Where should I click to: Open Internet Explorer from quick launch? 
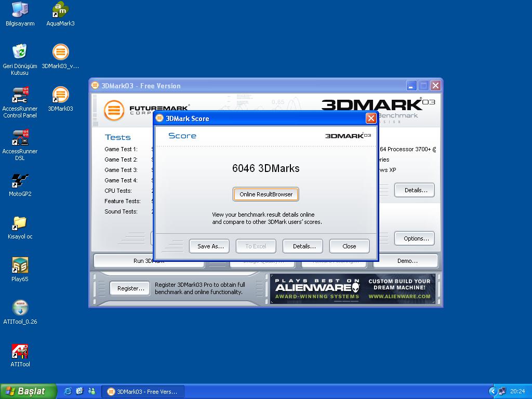68,391
